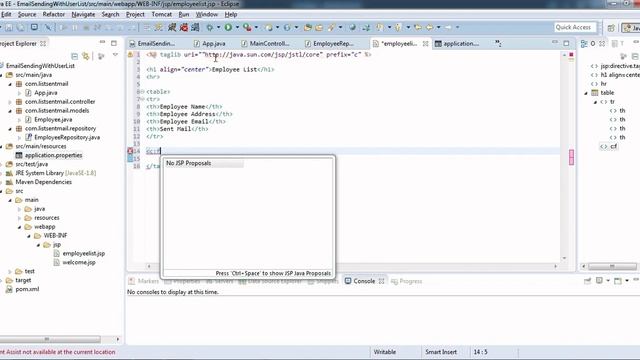The height and width of the screenshot is (360, 640).
Task: Open the Project Explorer View Menu arrow
Action: [115, 55]
